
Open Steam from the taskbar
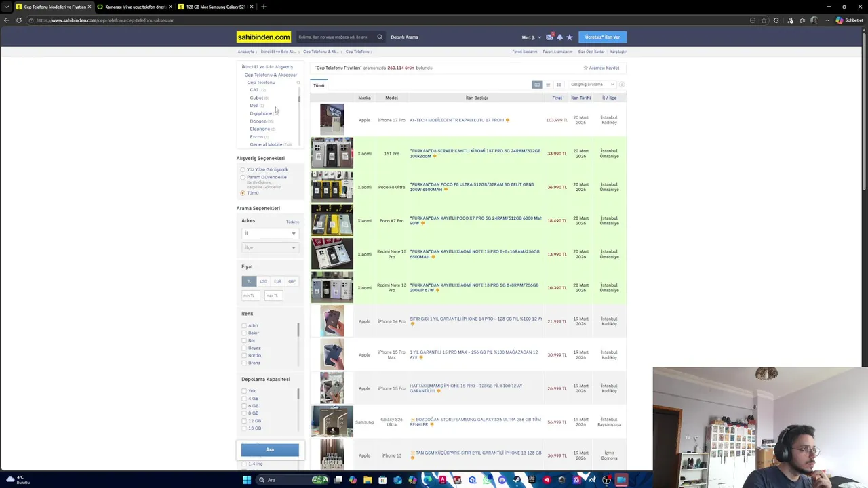point(517,480)
